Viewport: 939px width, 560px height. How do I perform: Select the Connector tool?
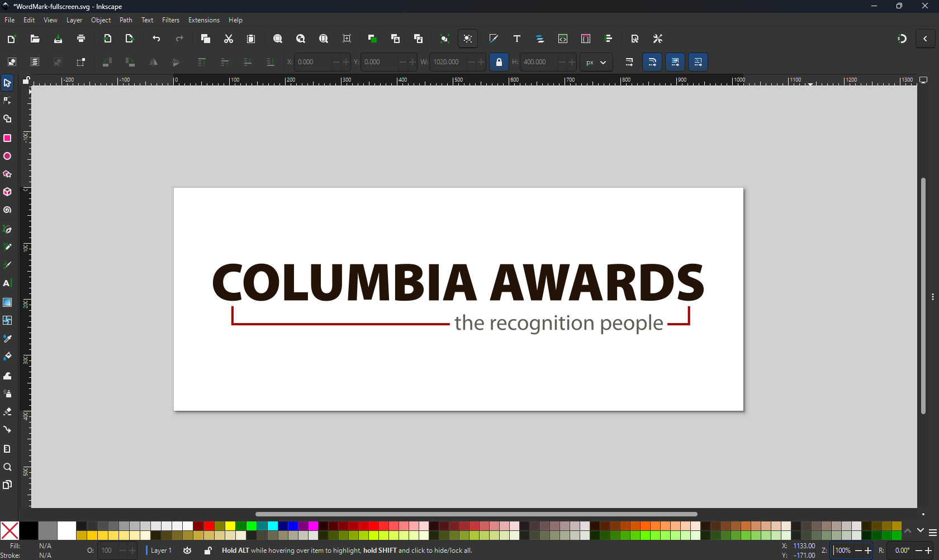(7, 430)
